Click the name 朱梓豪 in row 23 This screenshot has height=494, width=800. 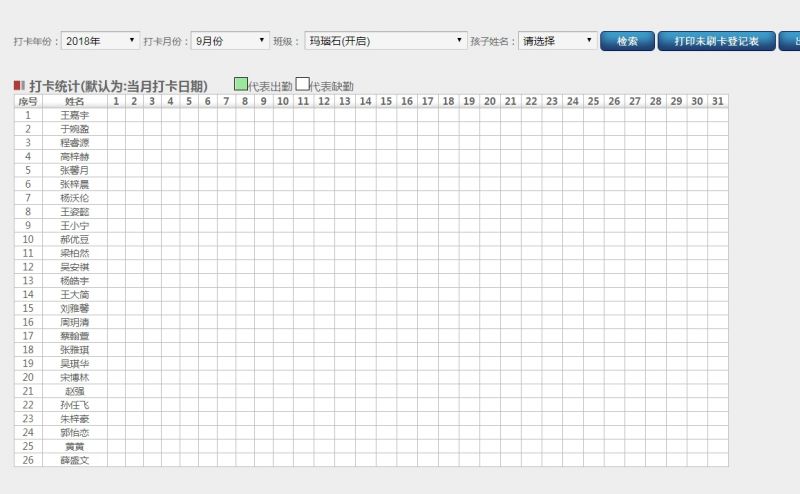[74, 418]
